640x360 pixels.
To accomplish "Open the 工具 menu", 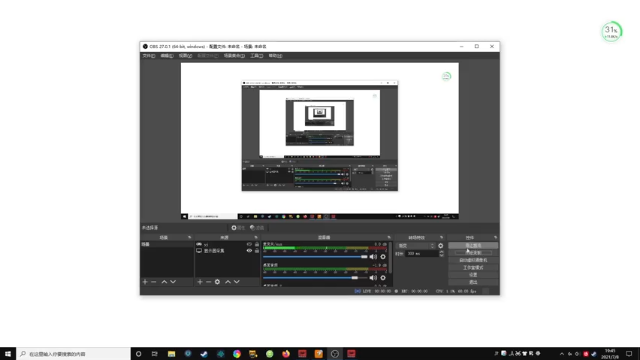I will pyautogui.click(x=256, y=56).
